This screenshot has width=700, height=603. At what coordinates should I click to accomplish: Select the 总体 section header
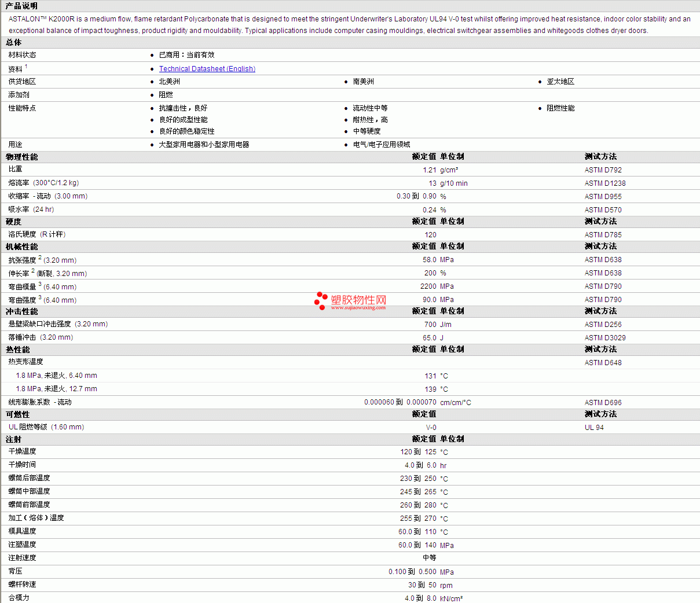14,42
